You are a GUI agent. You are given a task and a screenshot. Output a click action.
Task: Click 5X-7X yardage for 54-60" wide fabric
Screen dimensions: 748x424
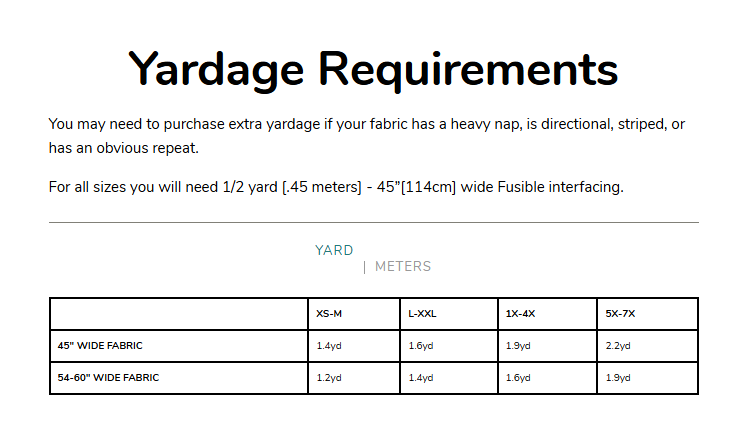(x=618, y=378)
